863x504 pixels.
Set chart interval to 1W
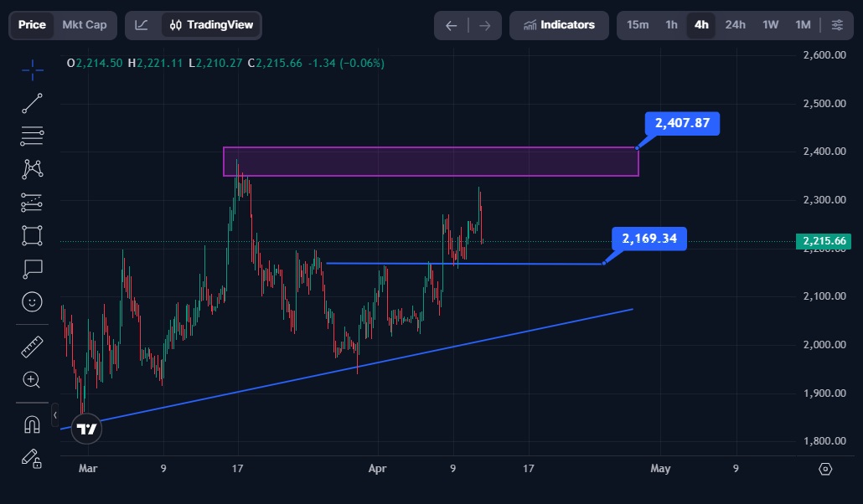click(771, 25)
